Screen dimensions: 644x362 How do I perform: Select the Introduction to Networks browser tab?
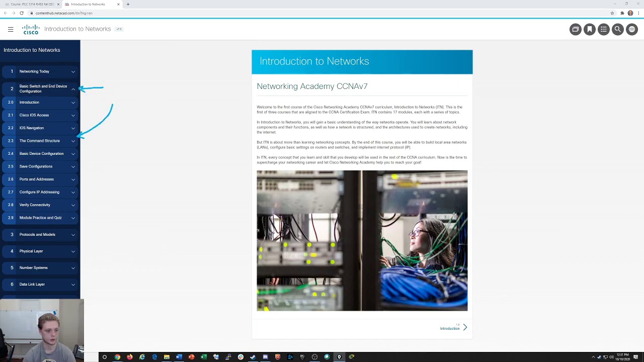pyautogui.click(x=93, y=4)
